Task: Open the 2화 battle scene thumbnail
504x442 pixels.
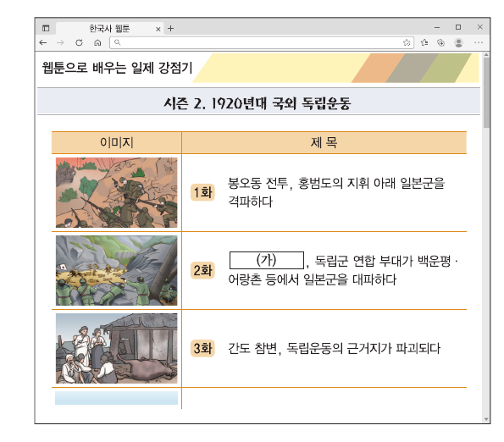Action: coord(116,270)
